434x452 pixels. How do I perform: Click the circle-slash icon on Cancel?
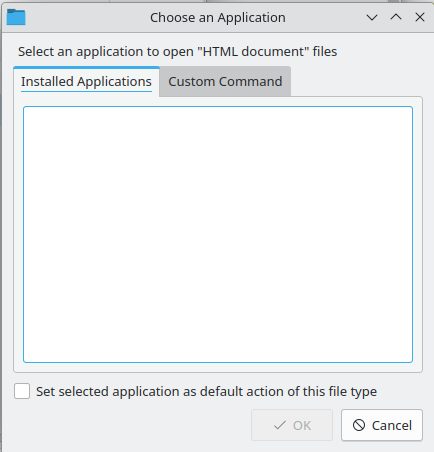click(x=359, y=425)
